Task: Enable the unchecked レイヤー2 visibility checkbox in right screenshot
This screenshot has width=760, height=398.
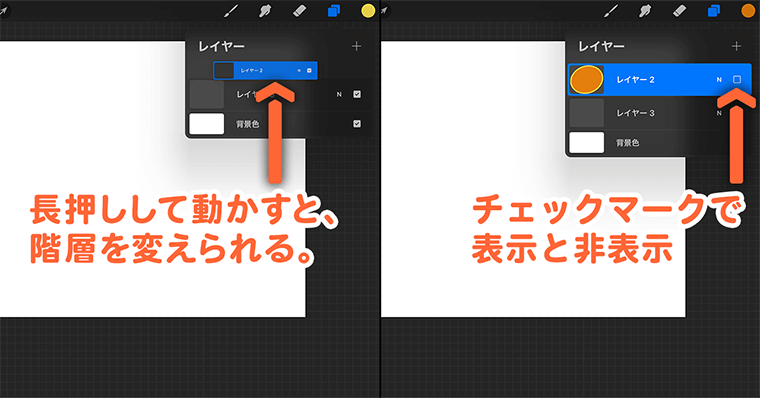Action: pos(737,79)
